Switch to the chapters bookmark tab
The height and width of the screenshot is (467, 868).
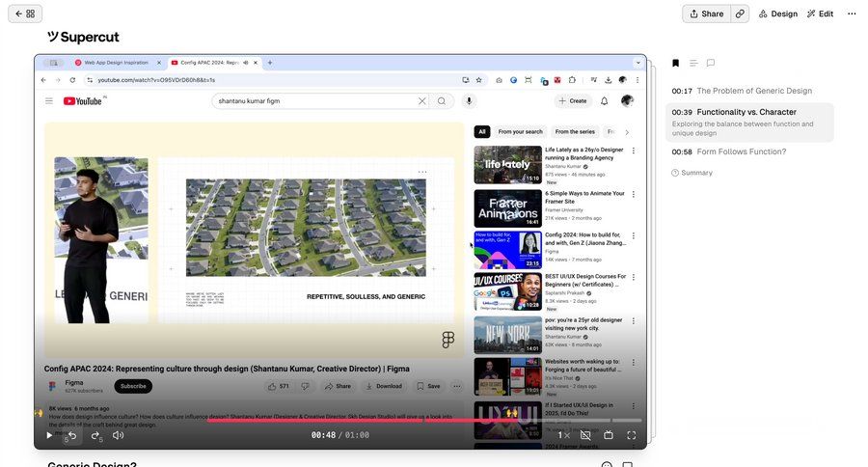pyautogui.click(x=675, y=63)
